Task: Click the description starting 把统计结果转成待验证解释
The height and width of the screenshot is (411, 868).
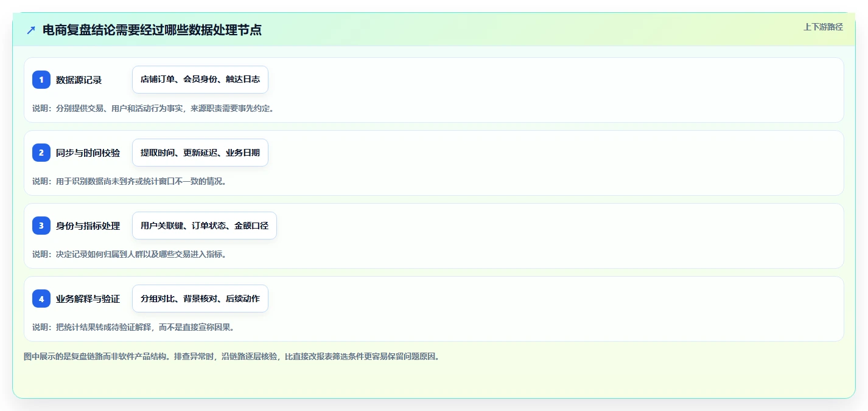Action: point(133,327)
